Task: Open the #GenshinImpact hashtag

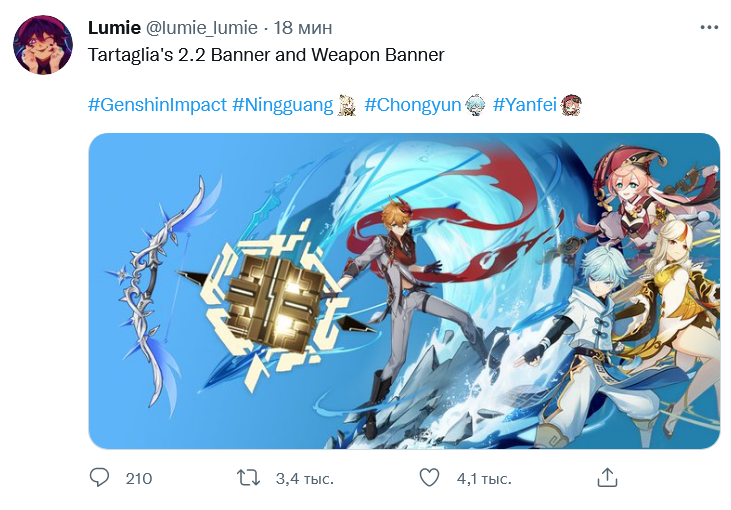Action: [157, 104]
